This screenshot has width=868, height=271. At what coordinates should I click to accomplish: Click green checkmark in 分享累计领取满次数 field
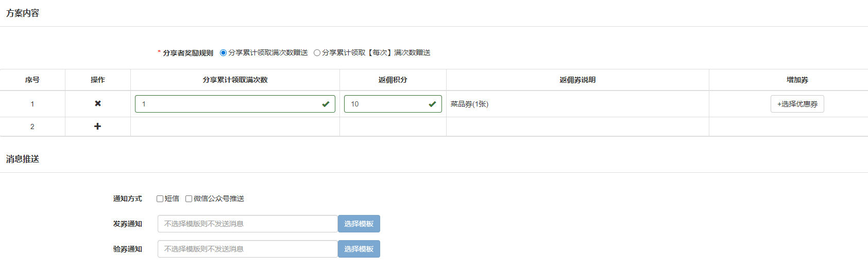point(326,104)
